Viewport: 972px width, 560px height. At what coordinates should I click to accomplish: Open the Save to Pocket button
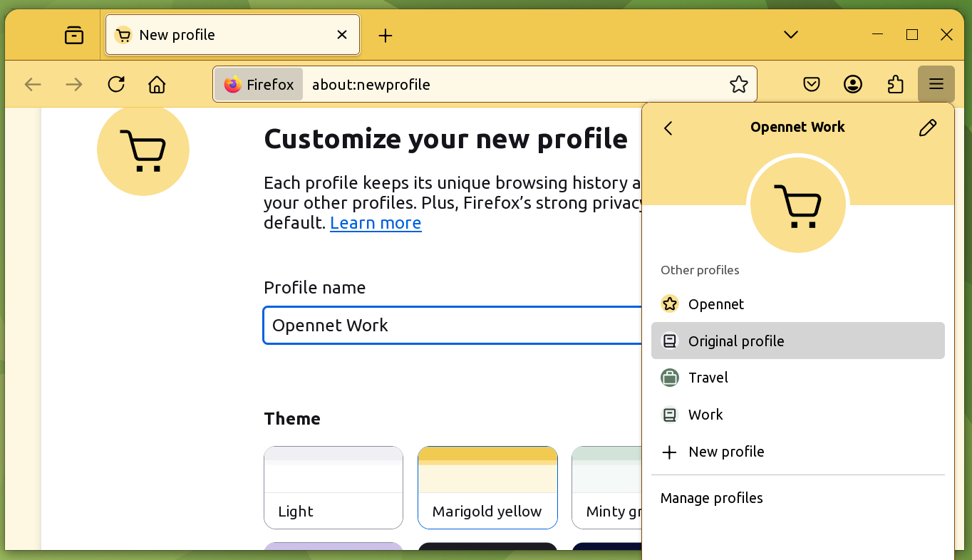tap(812, 85)
